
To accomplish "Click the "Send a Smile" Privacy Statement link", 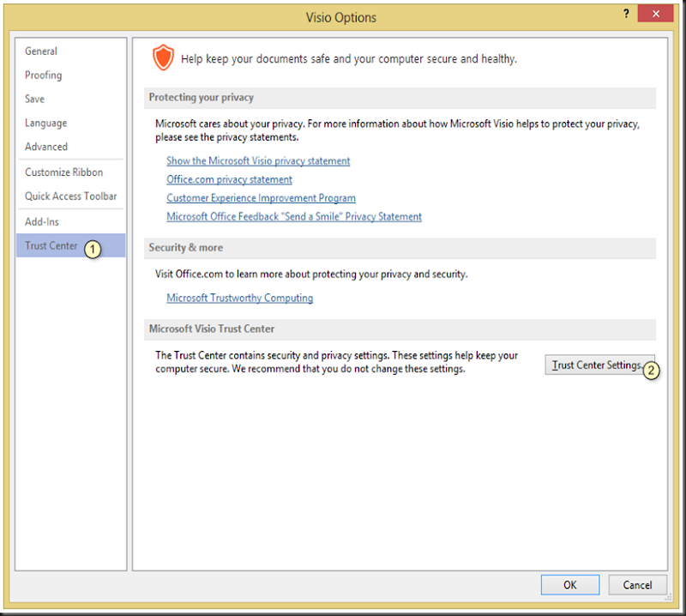I will [x=294, y=216].
